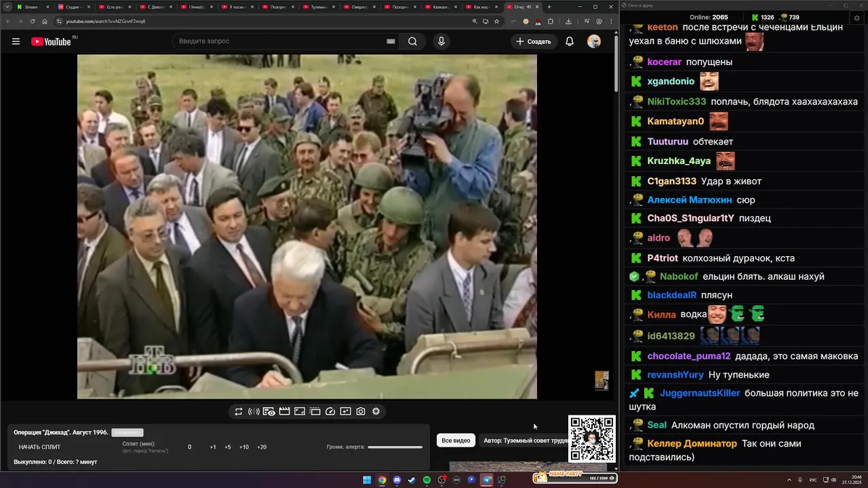868x488 pixels.
Task: Open the browser three-dot menu
Action: (610, 21)
